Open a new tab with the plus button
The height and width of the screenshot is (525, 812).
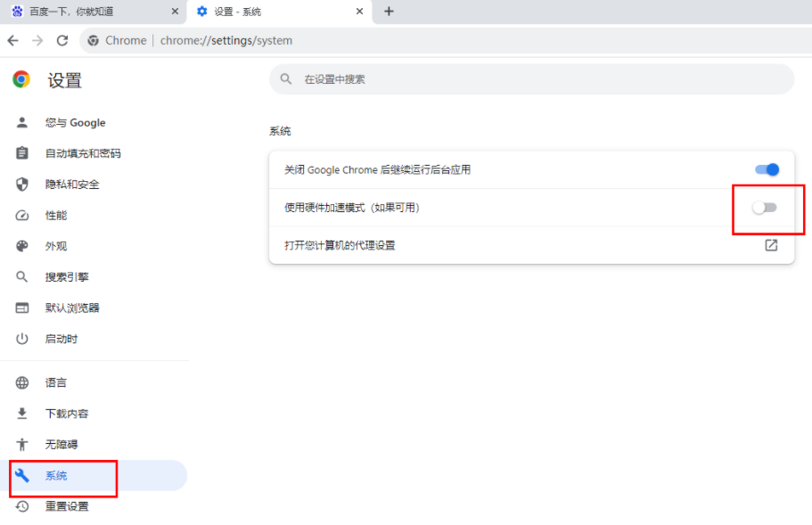pyautogui.click(x=389, y=12)
